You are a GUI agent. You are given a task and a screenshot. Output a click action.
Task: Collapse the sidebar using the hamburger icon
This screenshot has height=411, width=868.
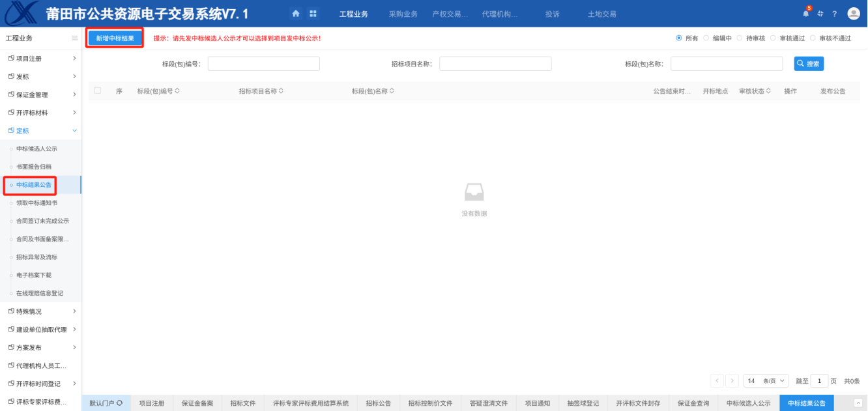tap(74, 38)
